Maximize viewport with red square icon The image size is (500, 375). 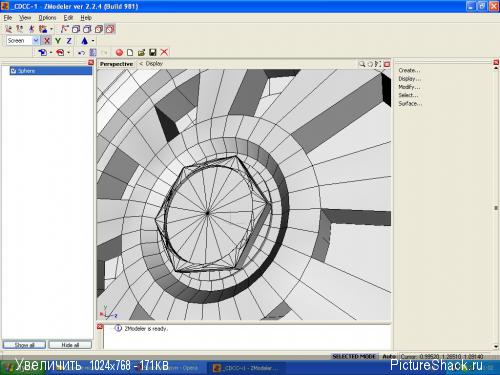(387, 64)
